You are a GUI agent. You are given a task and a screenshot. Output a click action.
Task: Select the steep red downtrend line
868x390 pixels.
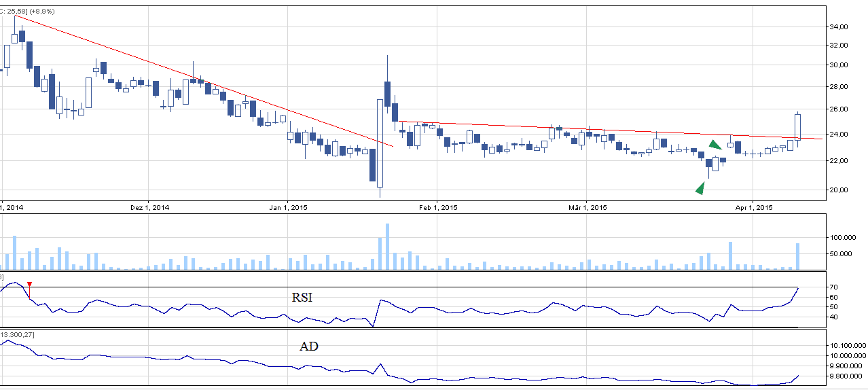tap(204, 80)
